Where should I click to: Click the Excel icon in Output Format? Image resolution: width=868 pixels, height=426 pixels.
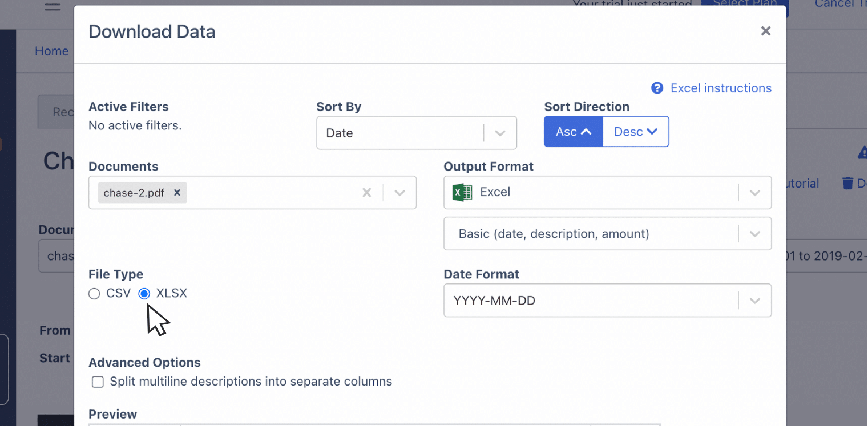click(462, 192)
